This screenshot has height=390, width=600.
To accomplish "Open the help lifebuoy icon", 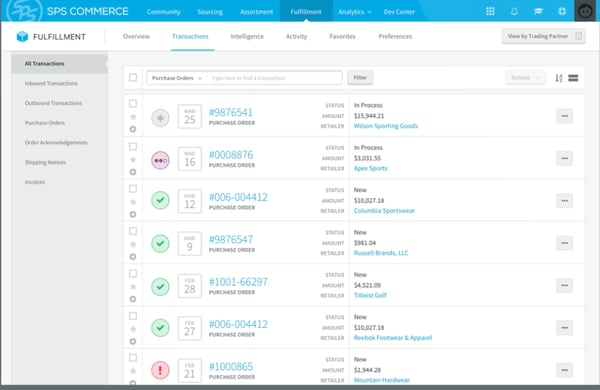I will [x=562, y=11].
